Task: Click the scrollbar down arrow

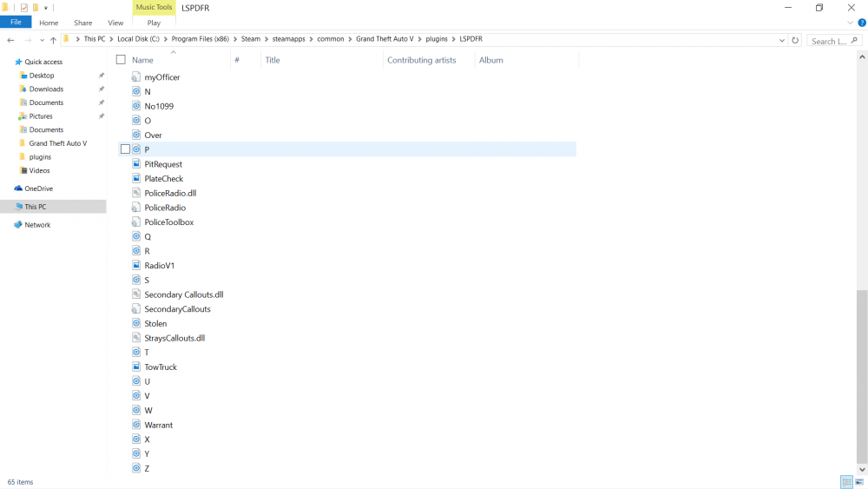Action: point(862,470)
